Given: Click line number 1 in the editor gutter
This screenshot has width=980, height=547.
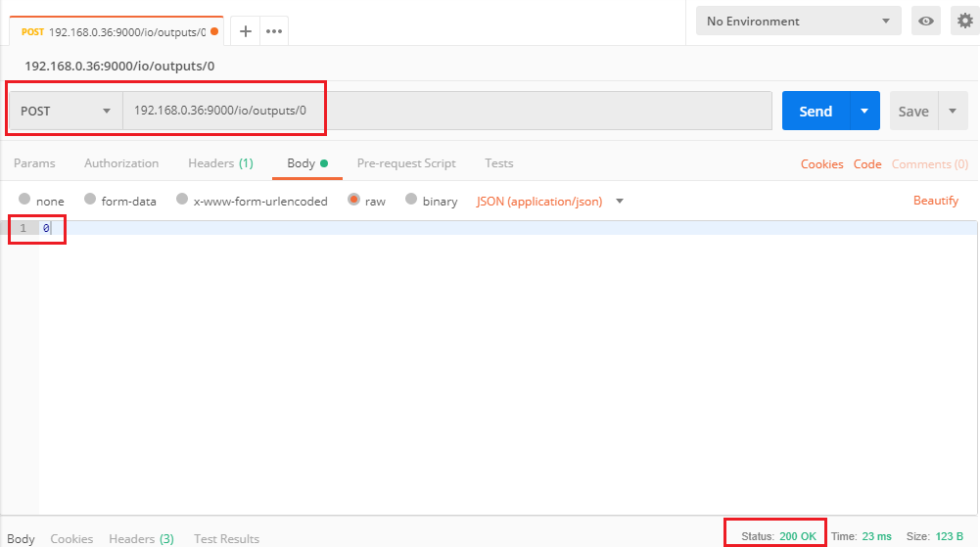Looking at the screenshot, I should click(x=23, y=228).
